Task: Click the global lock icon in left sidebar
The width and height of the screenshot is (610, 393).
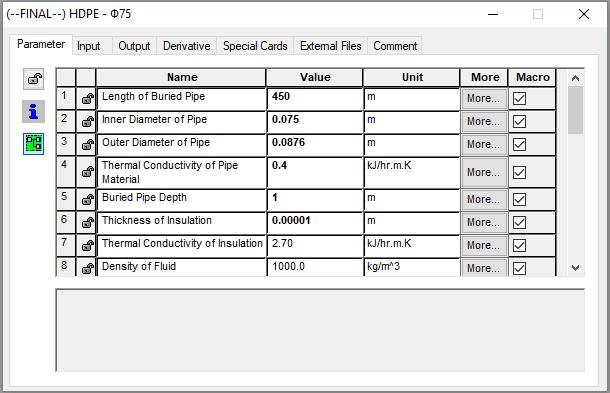Action: pyautogui.click(x=33, y=79)
